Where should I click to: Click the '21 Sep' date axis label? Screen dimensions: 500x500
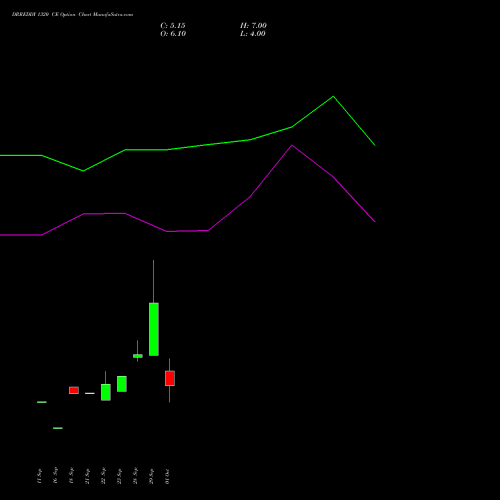pyautogui.click(x=87, y=476)
